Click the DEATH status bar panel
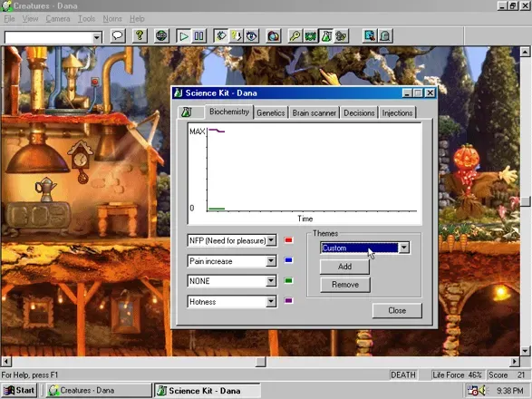532x399 pixels. pyautogui.click(x=403, y=375)
